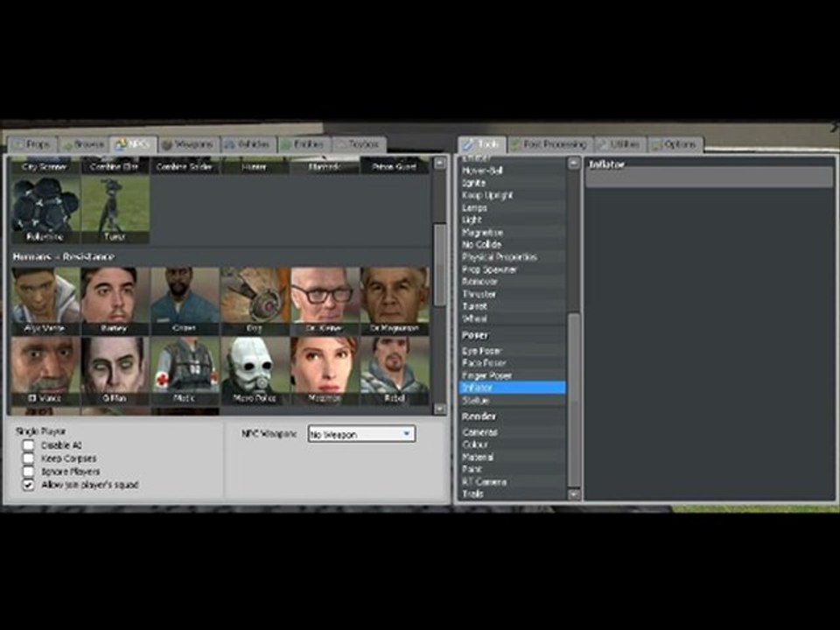Spawn the Mossman NPC

[325, 371]
